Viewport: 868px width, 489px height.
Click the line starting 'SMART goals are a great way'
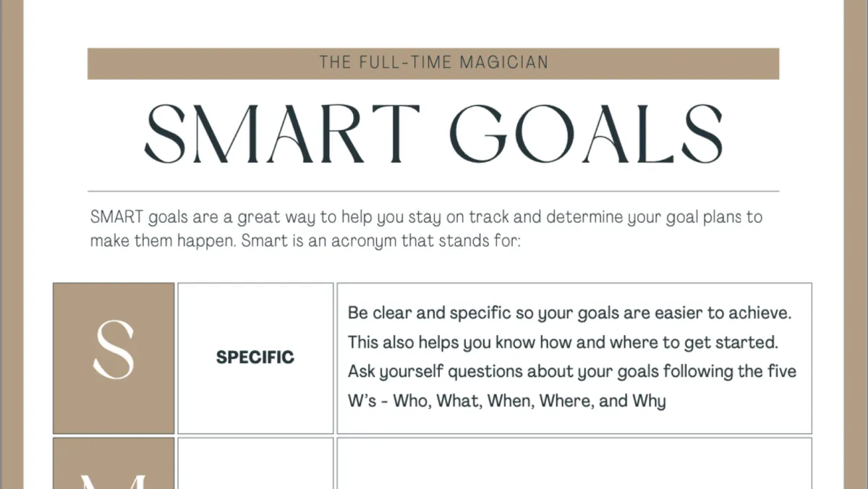pyautogui.click(x=427, y=217)
